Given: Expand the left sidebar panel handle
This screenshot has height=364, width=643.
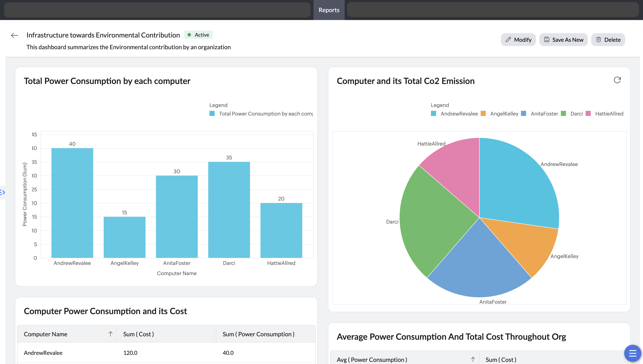Looking at the screenshot, I should click(3, 192).
